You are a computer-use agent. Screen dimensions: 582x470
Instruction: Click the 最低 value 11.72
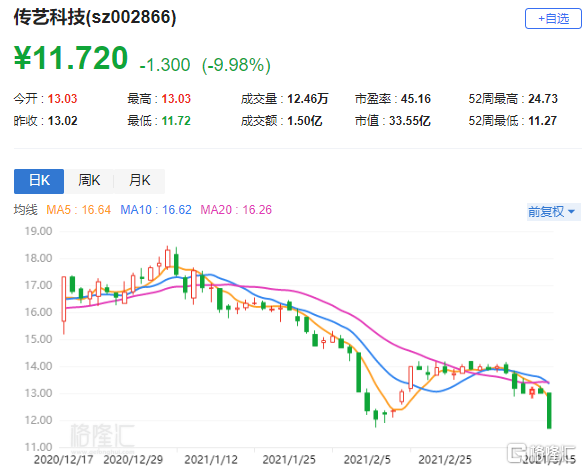[x=176, y=121]
